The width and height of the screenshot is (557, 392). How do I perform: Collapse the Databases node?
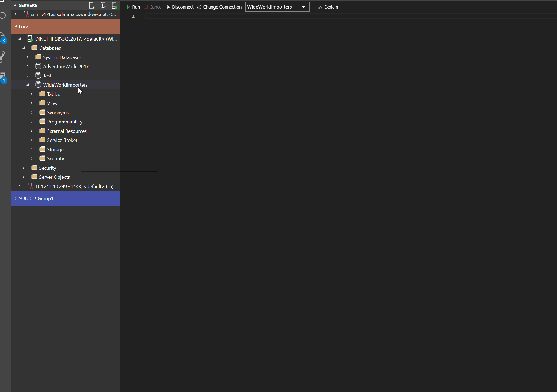pos(24,48)
